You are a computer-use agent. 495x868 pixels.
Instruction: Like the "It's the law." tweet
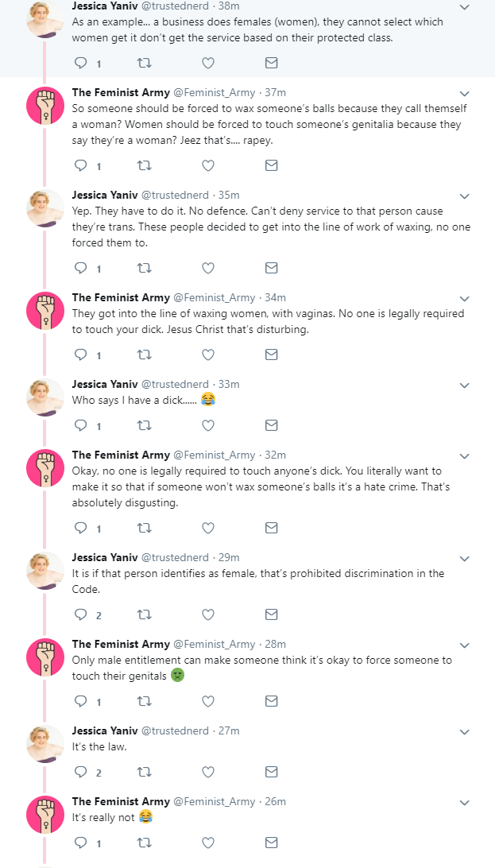point(208,772)
